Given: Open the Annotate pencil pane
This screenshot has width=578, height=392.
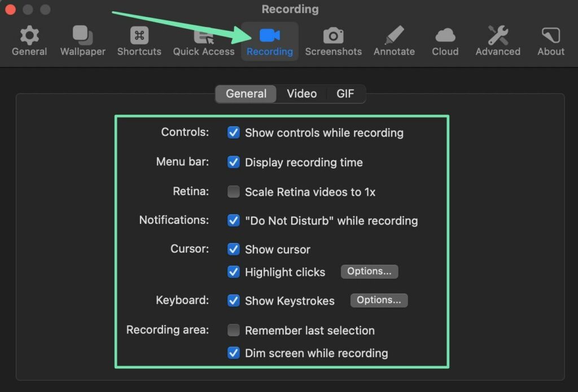Looking at the screenshot, I should coord(394,41).
